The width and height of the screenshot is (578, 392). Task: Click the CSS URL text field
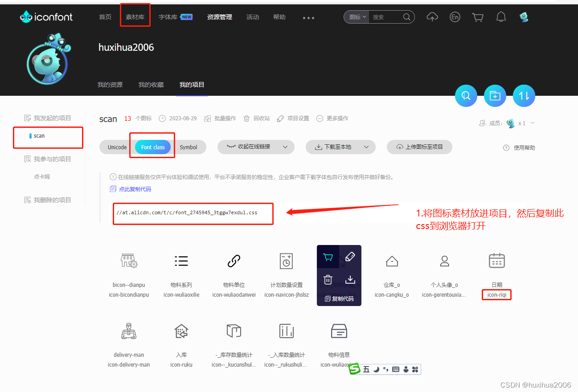coord(193,213)
